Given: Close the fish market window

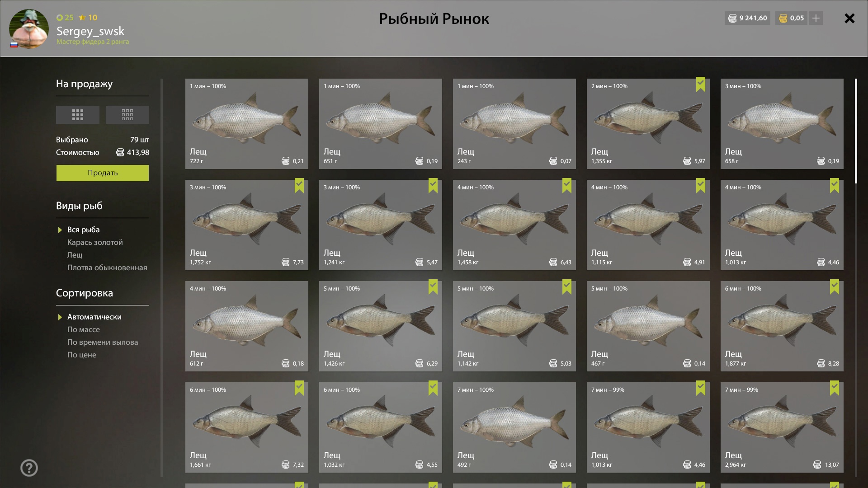Looking at the screenshot, I should coord(849,18).
